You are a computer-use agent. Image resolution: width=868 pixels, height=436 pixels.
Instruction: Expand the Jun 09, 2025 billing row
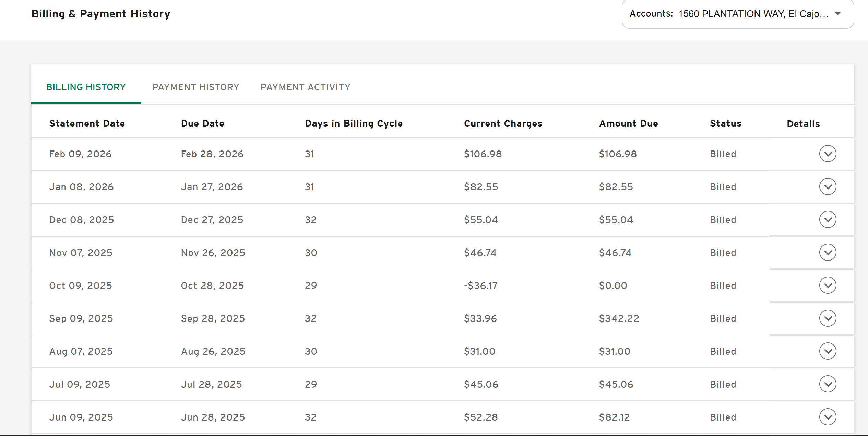[828, 417]
